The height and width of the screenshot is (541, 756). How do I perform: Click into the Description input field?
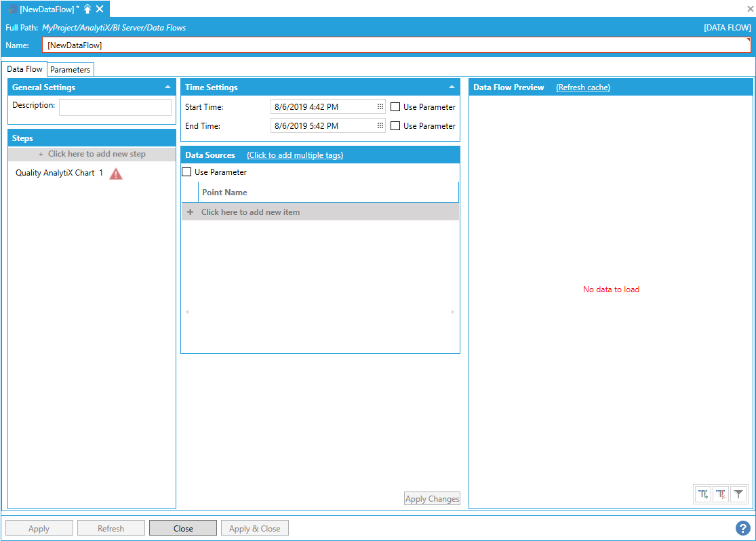pyautogui.click(x=115, y=107)
